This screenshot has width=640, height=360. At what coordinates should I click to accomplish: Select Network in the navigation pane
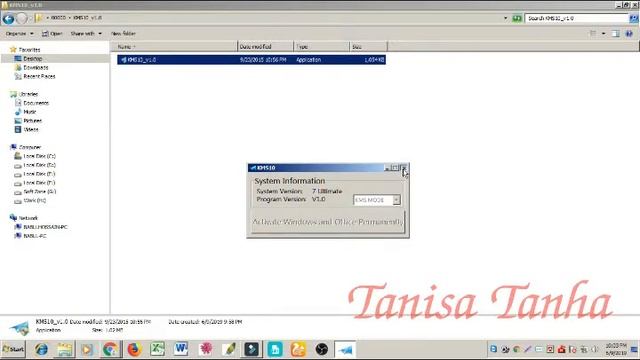[x=24, y=218]
